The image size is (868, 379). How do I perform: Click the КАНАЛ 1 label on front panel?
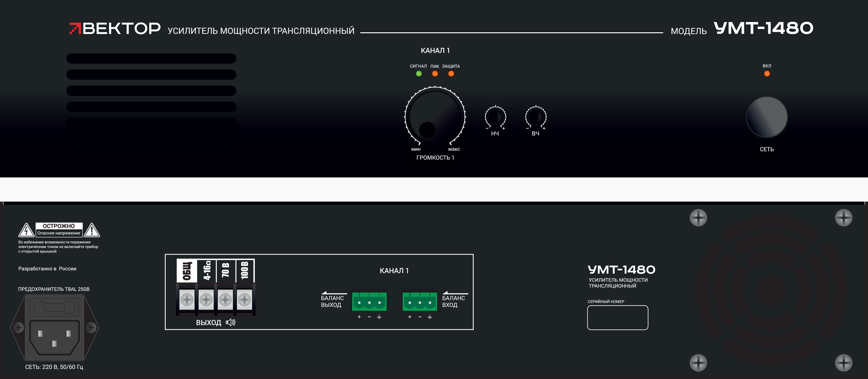(435, 50)
